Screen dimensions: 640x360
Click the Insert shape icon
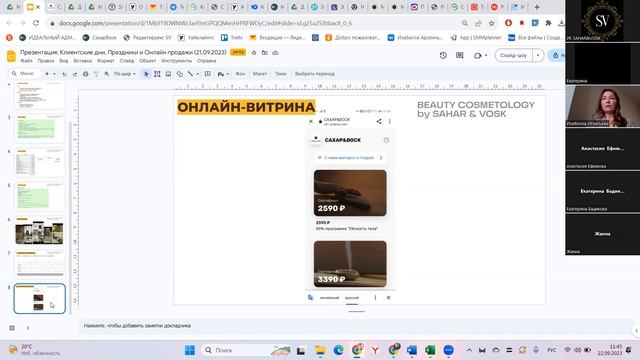[x=180, y=74]
